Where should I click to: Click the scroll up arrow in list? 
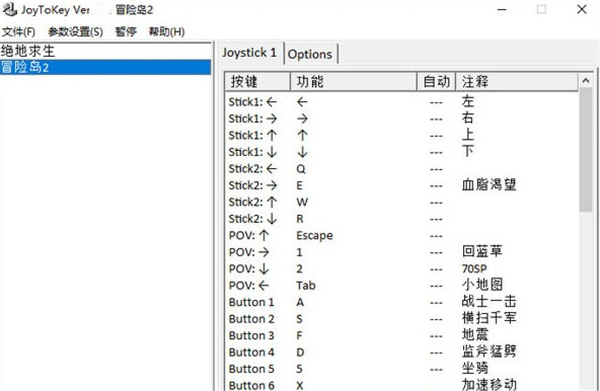[x=585, y=80]
